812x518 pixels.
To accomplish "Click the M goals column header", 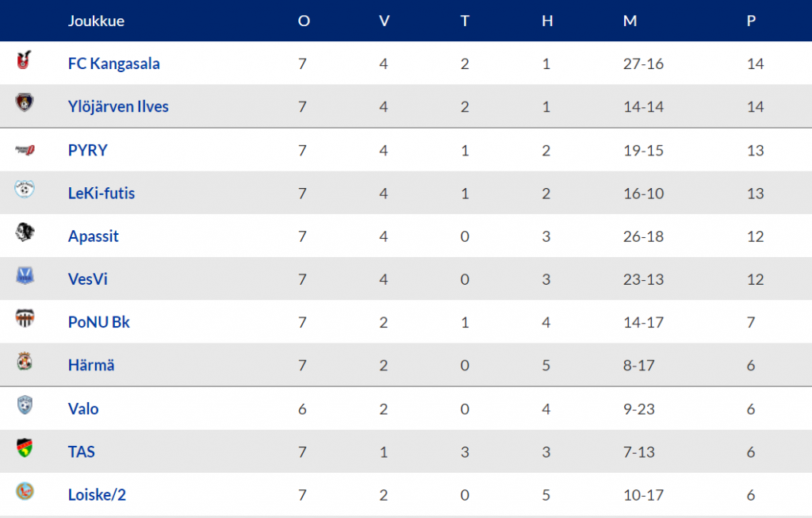I will tap(630, 21).
